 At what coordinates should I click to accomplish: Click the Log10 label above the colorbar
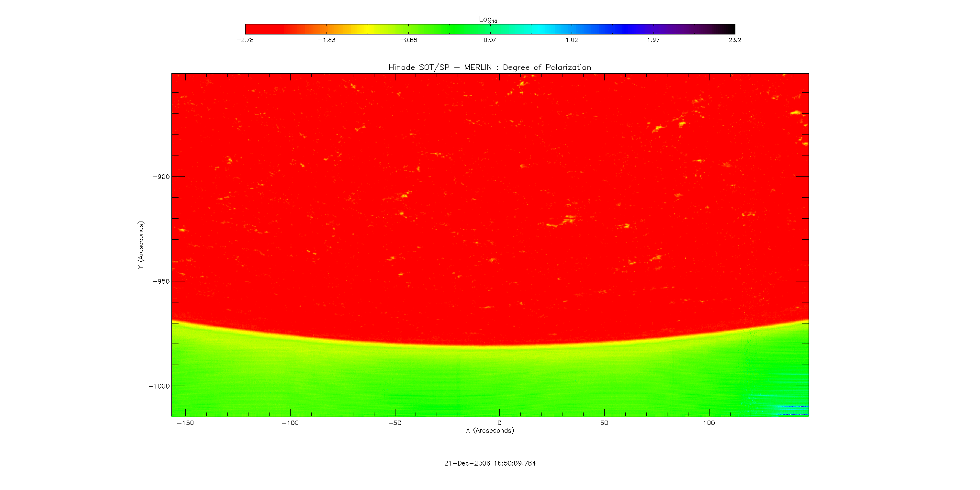click(488, 19)
